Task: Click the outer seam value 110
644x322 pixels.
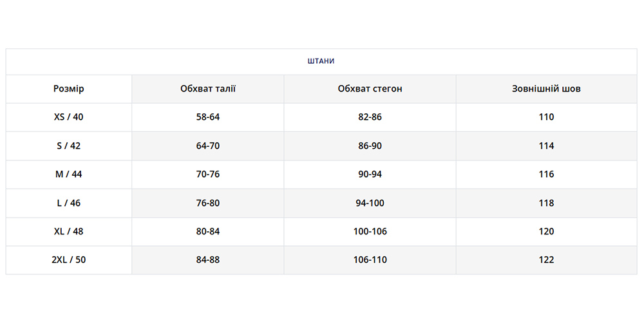Action: click(546, 117)
